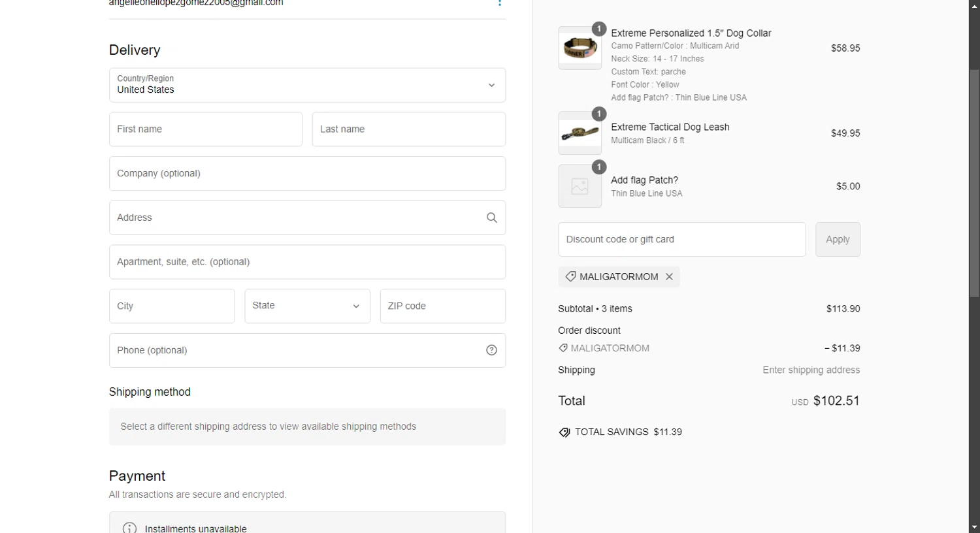Focus the First name field
The width and height of the screenshot is (980, 533).
(x=205, y=129)
